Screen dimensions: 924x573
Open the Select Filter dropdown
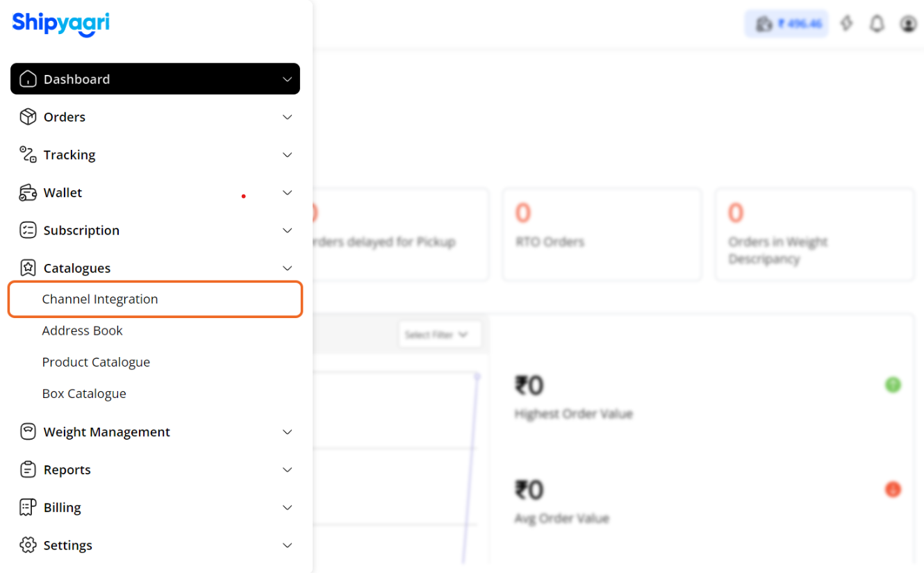[x=439, y=335]
